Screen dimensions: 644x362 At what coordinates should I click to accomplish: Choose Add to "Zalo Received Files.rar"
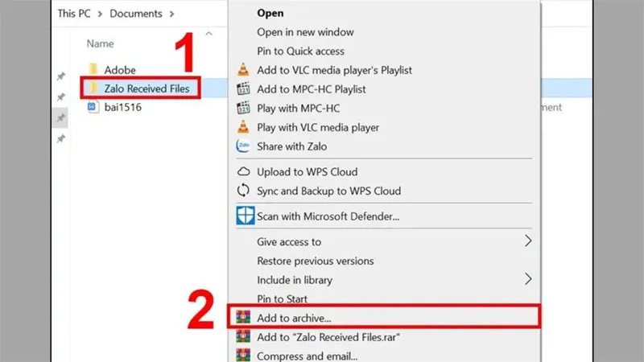tap(328, 337)
